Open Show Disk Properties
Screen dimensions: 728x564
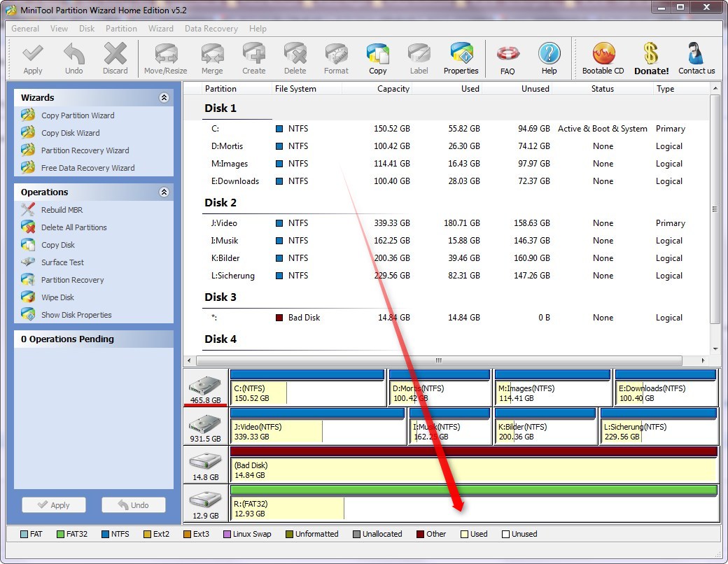coord(76,315)
